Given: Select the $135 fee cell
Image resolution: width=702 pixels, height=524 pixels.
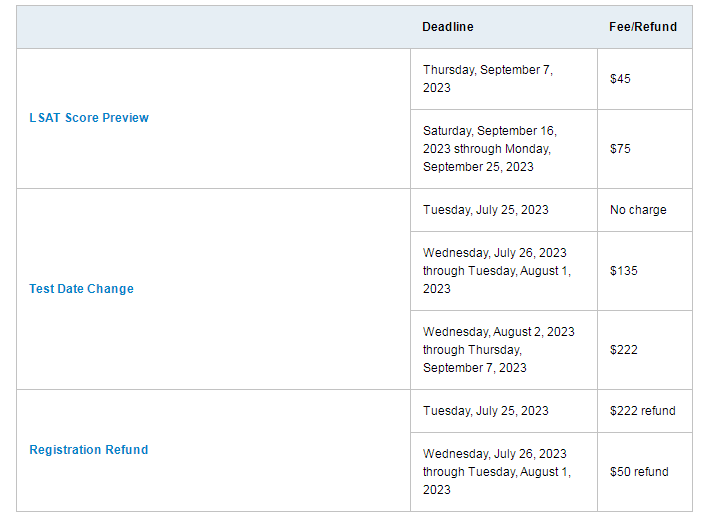Looking at the screenshot, I should point(645,271).
